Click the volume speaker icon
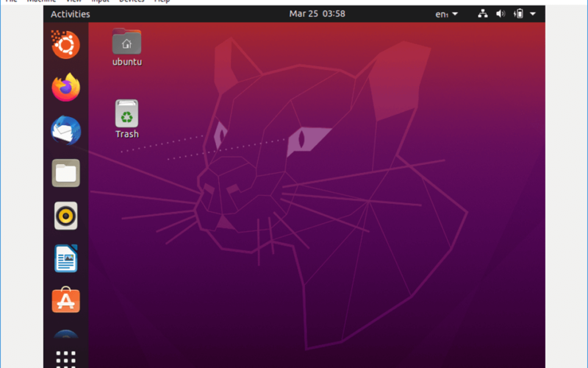 point(501,14)
